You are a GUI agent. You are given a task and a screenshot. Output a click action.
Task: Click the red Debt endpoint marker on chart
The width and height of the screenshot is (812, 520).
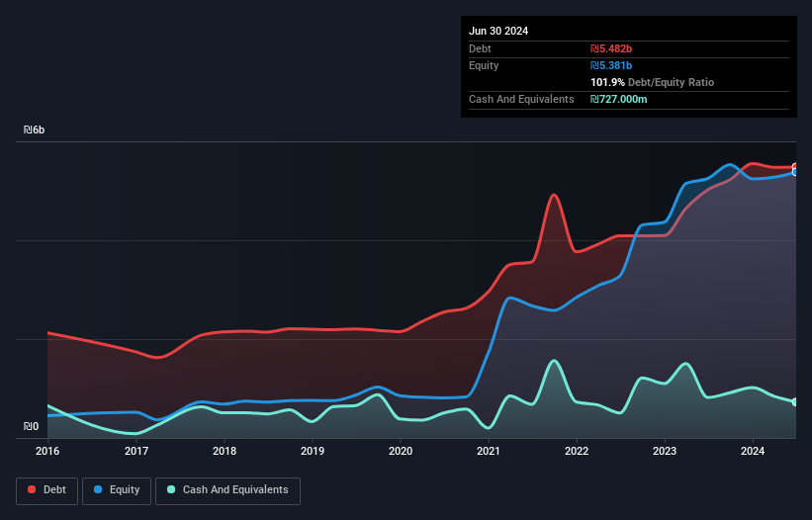pos(795,167)
